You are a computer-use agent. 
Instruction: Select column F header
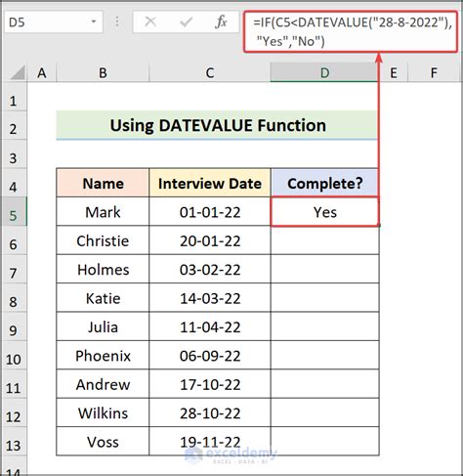tap(434, 72)
